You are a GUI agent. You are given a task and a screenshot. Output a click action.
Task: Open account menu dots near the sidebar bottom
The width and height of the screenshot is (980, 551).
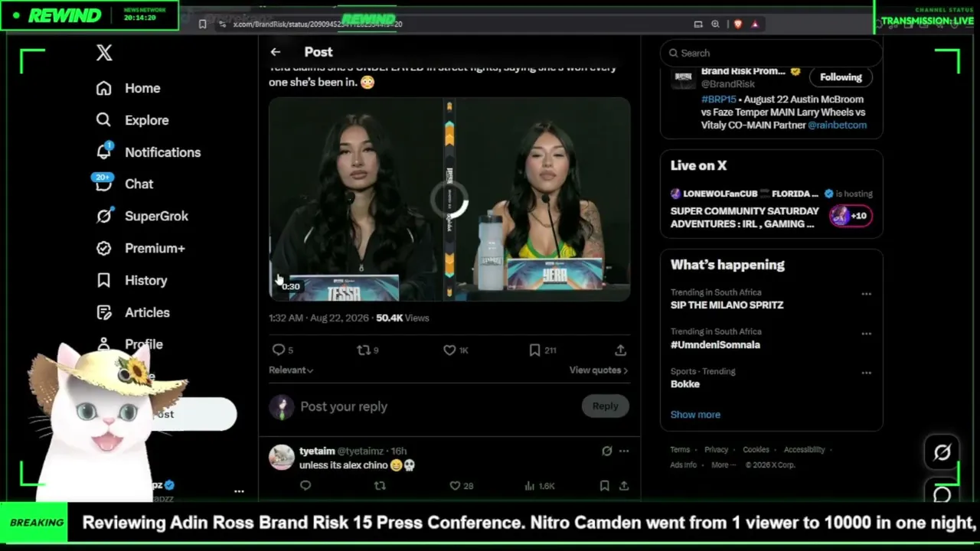tap(239, 491)
